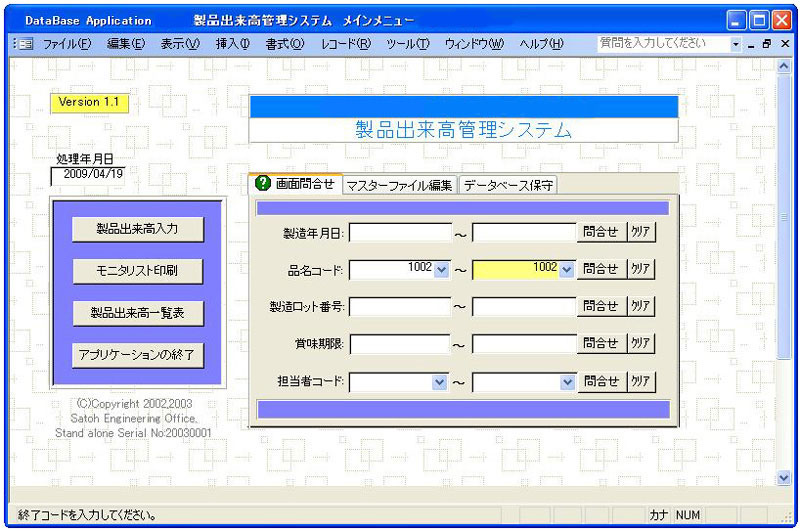
Task: Switch to the マスターファイル編集 tab
Action: point(399,186)
